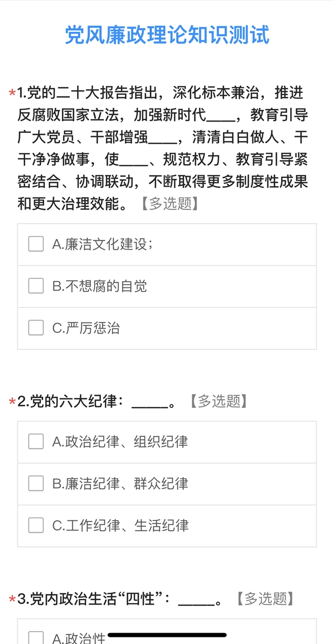This screenshot has height=644, width=334.
Task: Mark the checkbox for C.工作纪律、生活纪律
Action: [x=36, y=525]
